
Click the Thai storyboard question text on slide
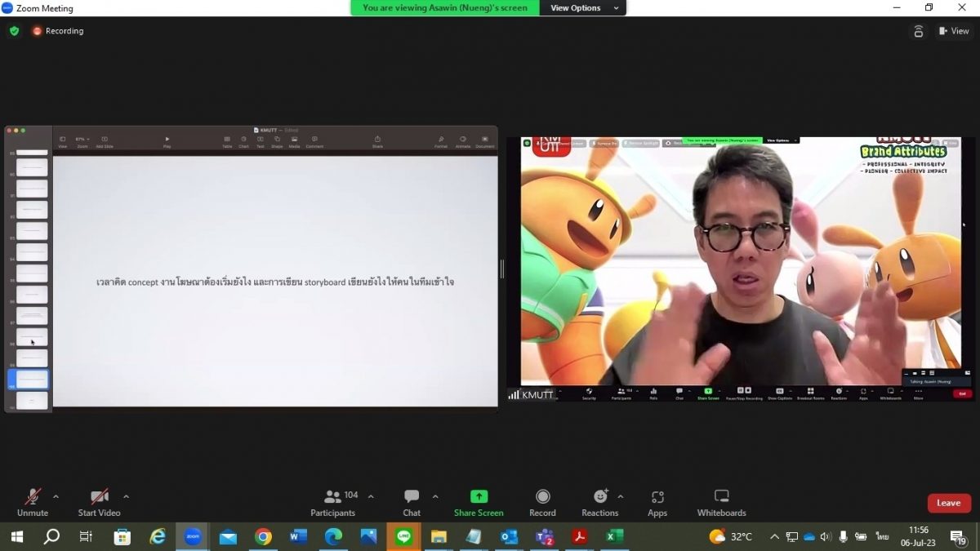275,282
